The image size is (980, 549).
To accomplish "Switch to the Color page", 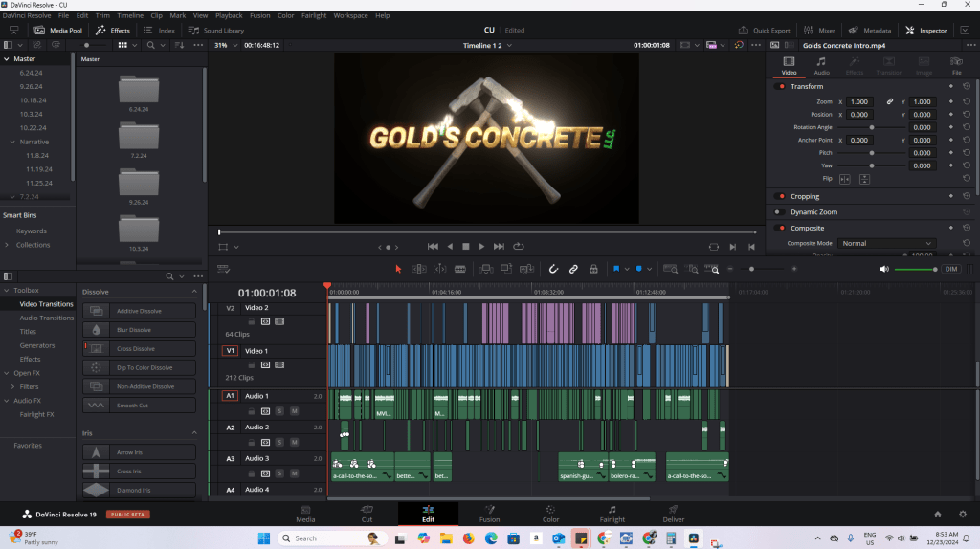I will point(550,514).
